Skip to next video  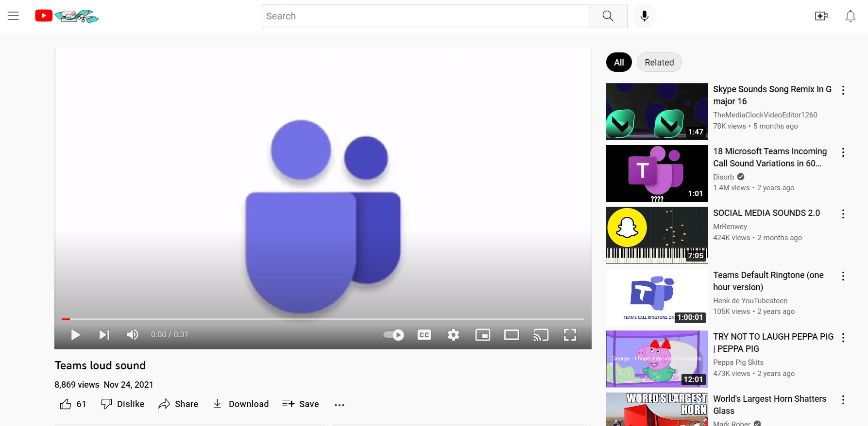coord(104,335)
